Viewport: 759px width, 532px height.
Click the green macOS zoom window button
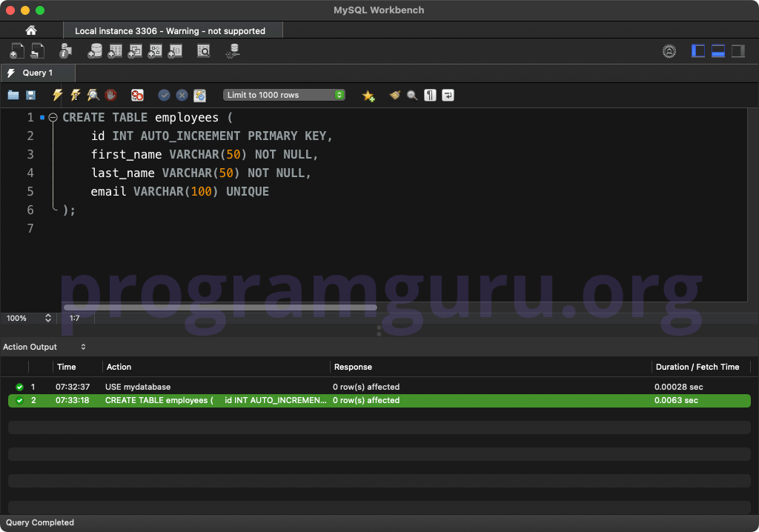pos(40,10)
